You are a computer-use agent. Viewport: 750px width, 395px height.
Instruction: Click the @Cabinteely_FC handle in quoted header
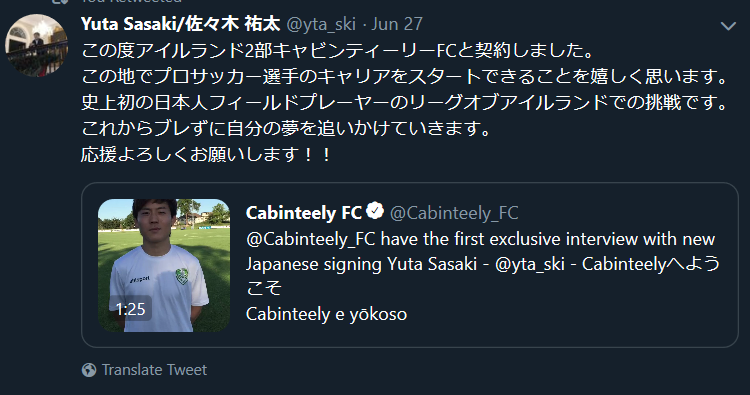(454, 213)
